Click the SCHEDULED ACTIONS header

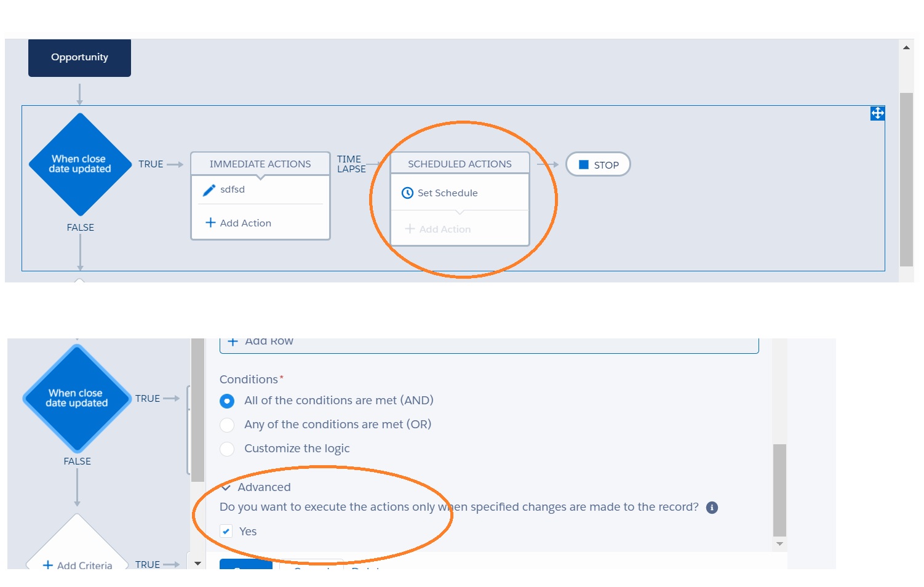pyautogui.click(x=460, y=164)
